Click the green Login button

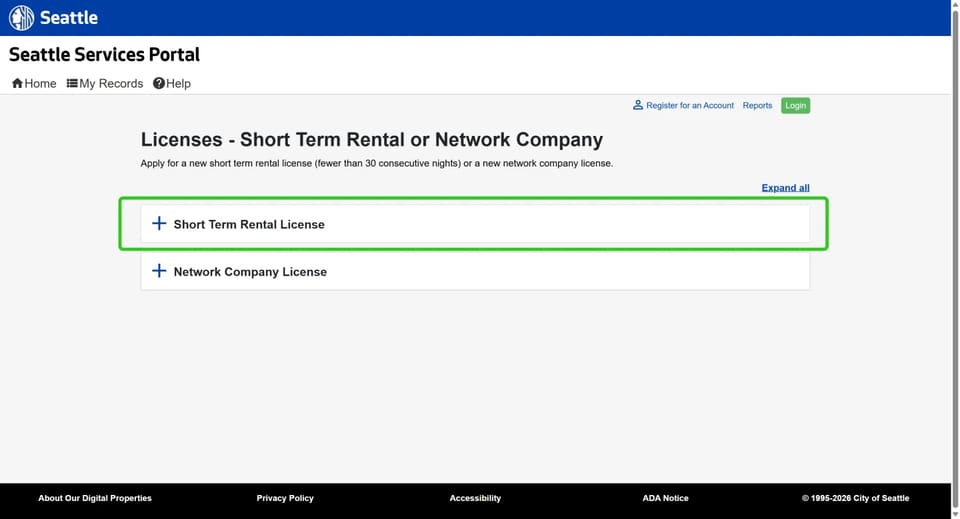pyautogui.click(x=795, y=105)
